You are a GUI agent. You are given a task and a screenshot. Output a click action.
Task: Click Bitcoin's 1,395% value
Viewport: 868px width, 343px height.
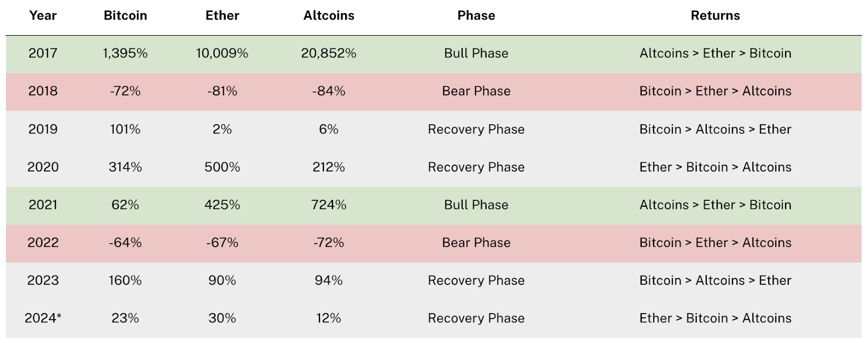[125, 53]
